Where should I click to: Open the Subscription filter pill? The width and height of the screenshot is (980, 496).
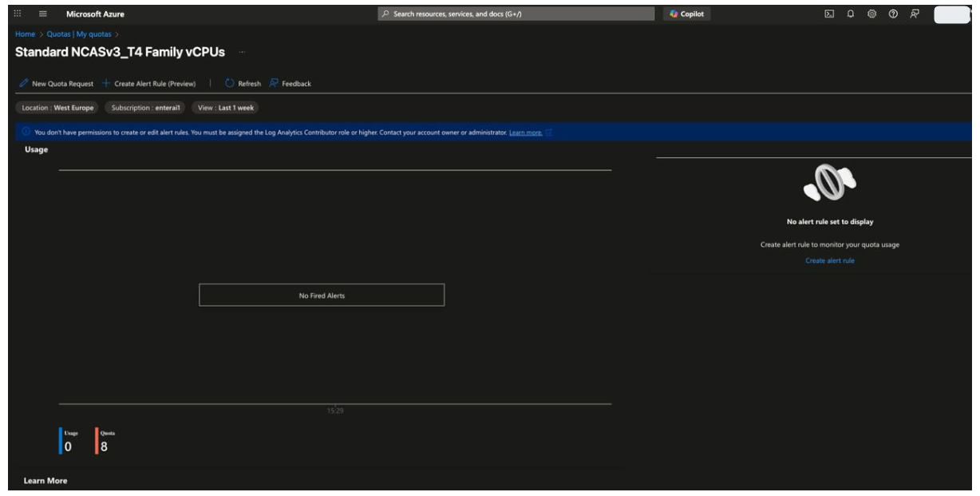coord(147,108)
